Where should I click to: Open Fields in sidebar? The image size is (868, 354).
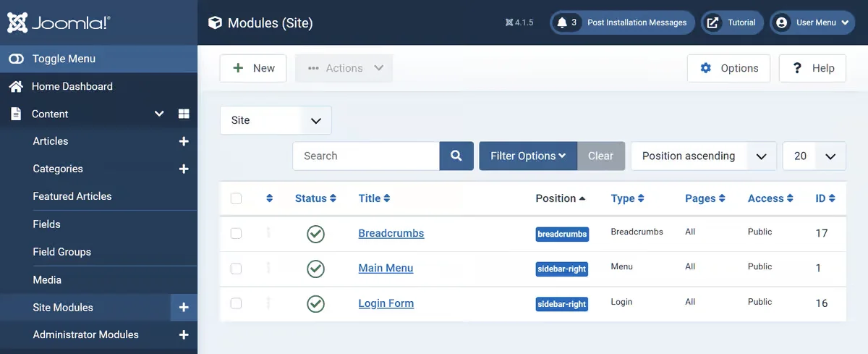pyautogui.click(x=46, y=224)
